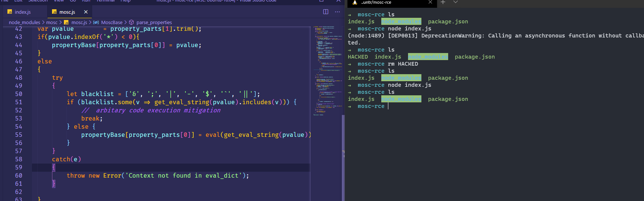Open the editor More Actions ellipsis menu

click(337, 12)
